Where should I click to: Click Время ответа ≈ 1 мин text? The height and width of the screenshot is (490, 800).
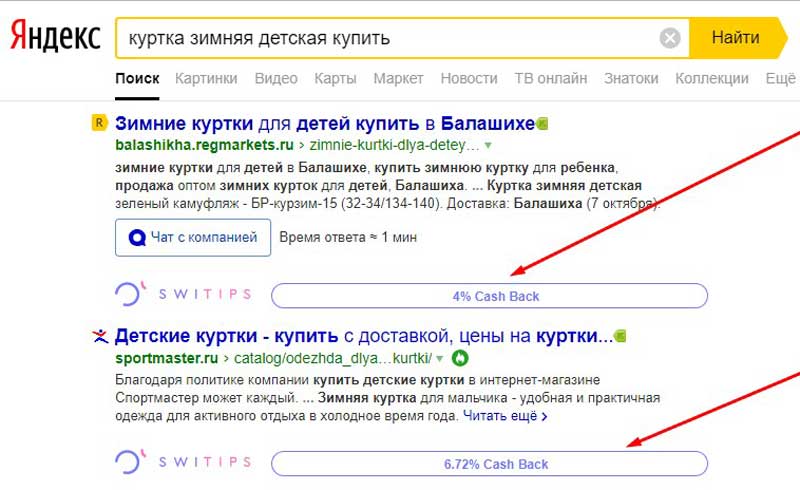[x=348, y=237]
